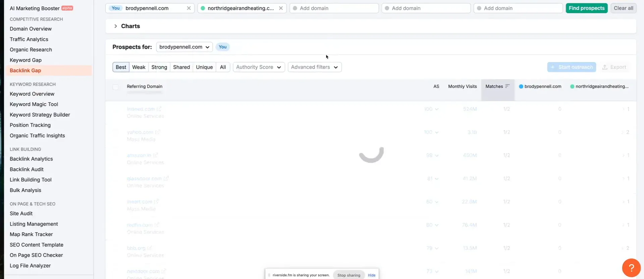
Task: Click the Hide link in sharing bar
Action: (372, 275)
